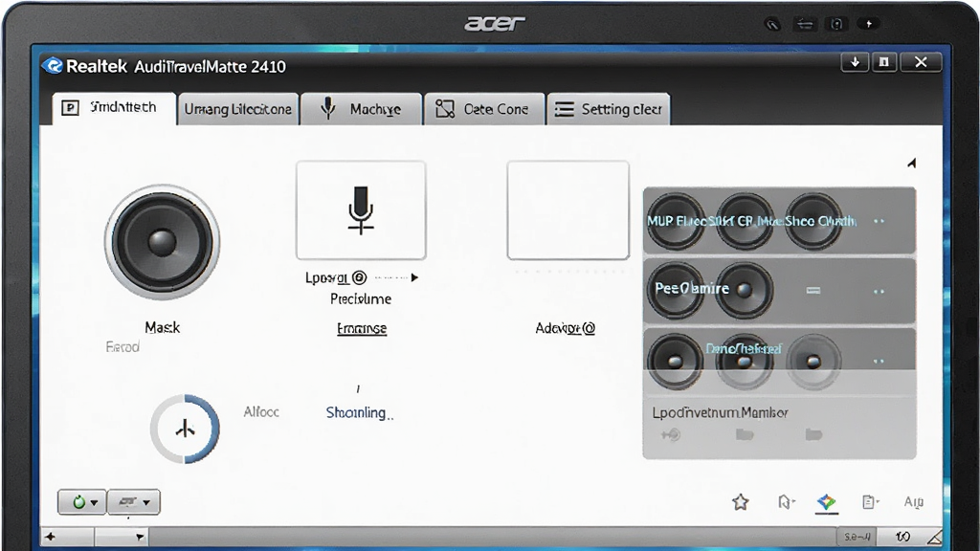The height and width of the screenshot is (551, 980).
Task: Select the empty device tile above Adevigt
Action: pyautogui.click(x=568, y=209)
